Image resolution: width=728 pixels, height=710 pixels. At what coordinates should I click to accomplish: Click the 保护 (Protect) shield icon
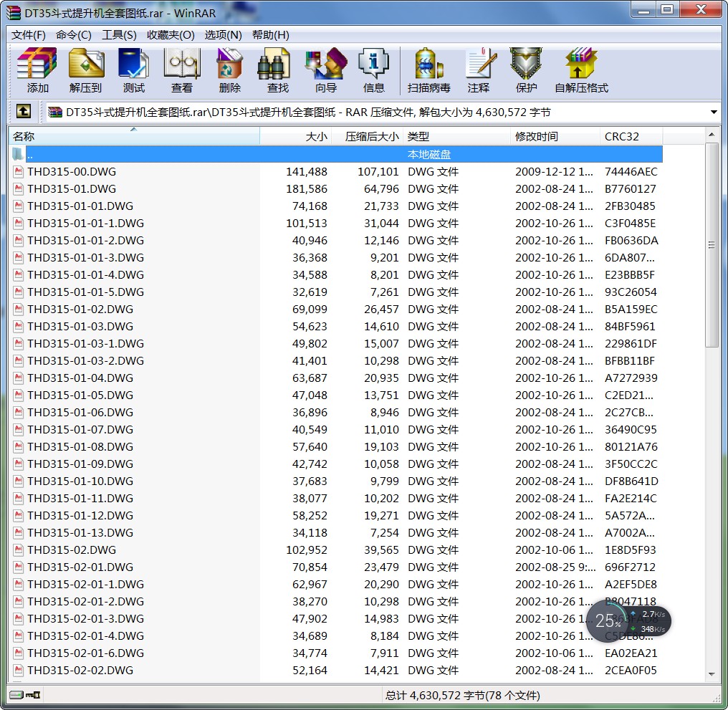[x=526, y=64]
